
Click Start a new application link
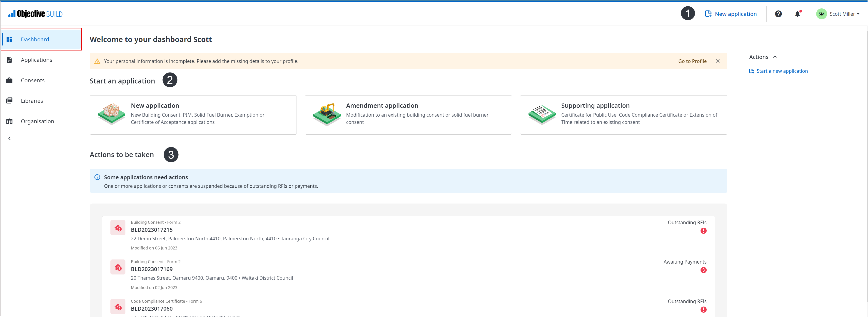coord(782,71)
